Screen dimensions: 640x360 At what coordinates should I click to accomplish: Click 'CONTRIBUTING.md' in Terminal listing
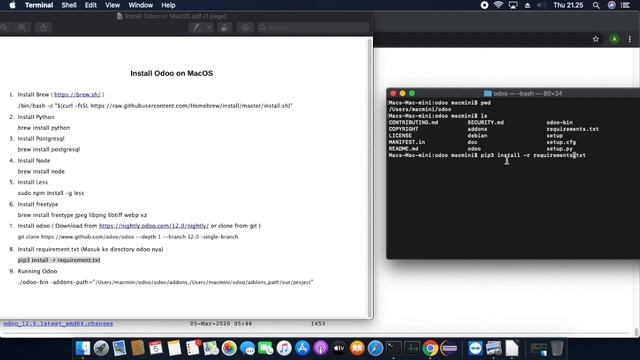coord(413,122)
